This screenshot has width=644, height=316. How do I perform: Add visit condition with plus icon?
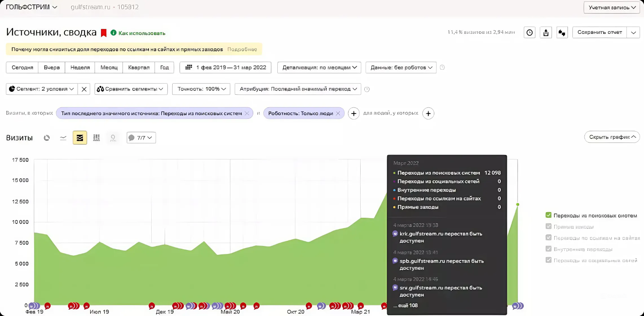click(353, 114)
